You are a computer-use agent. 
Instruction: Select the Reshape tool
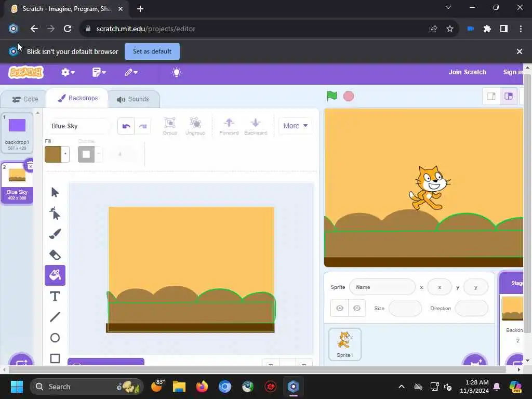coord(55,214)
